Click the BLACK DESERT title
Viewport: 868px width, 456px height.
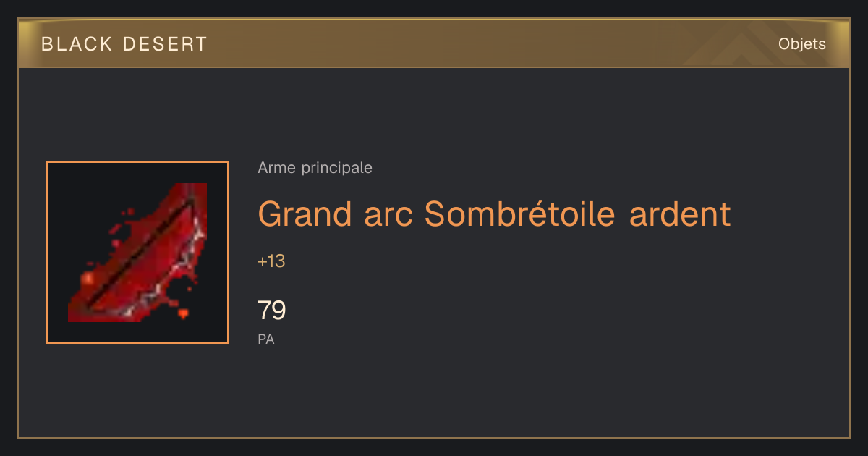[x=124, y=44]
